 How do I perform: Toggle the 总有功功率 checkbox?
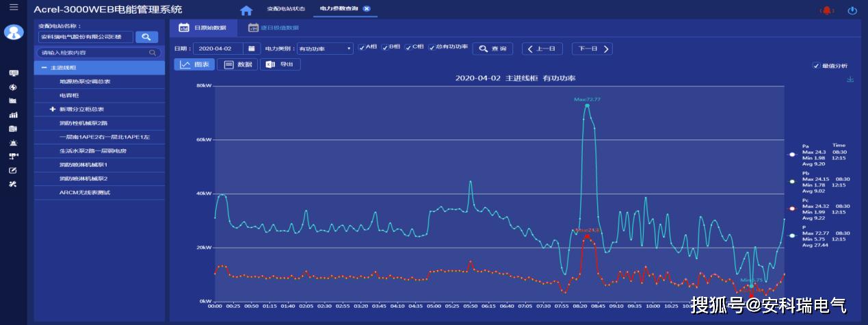click(431, 47)
